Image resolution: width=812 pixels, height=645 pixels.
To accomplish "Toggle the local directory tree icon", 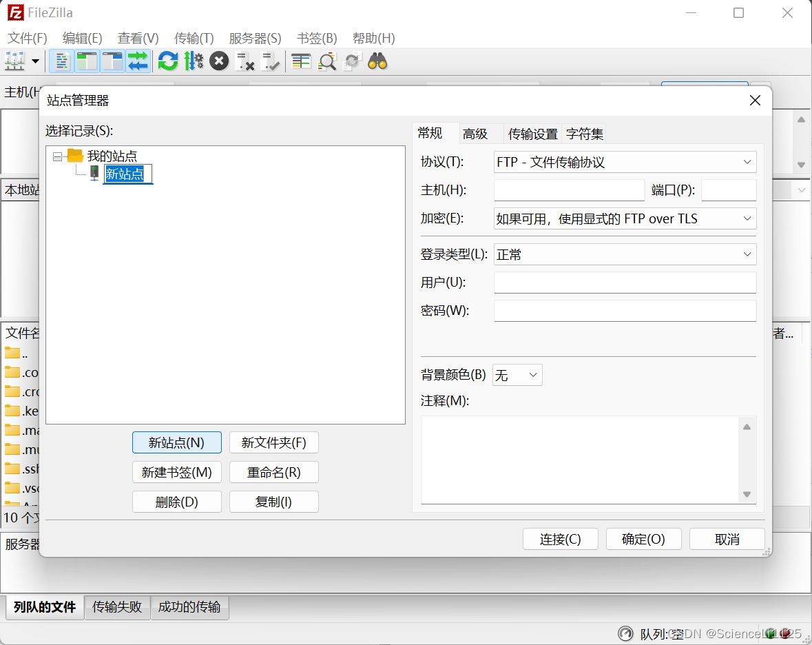I will 87,61.
